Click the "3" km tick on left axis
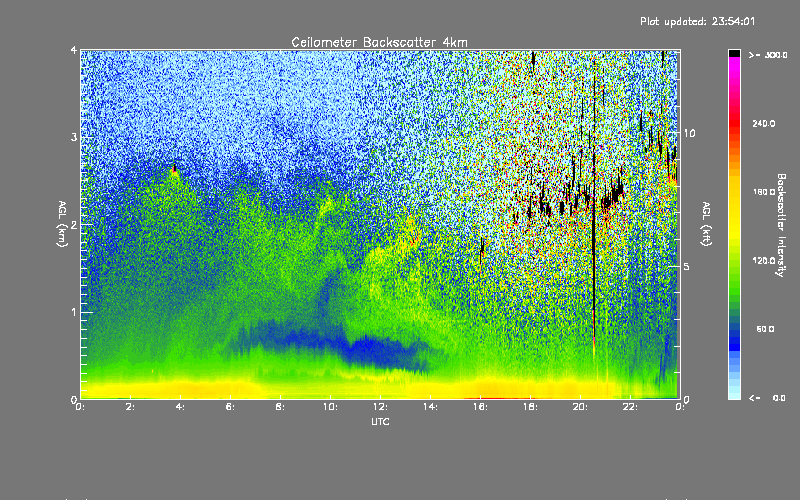 point(74,137)
